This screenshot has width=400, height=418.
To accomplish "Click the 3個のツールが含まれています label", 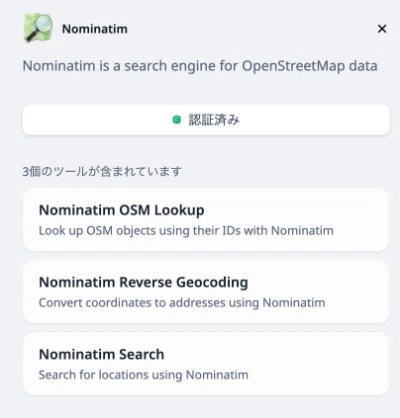I will click(x=102, y=171).
